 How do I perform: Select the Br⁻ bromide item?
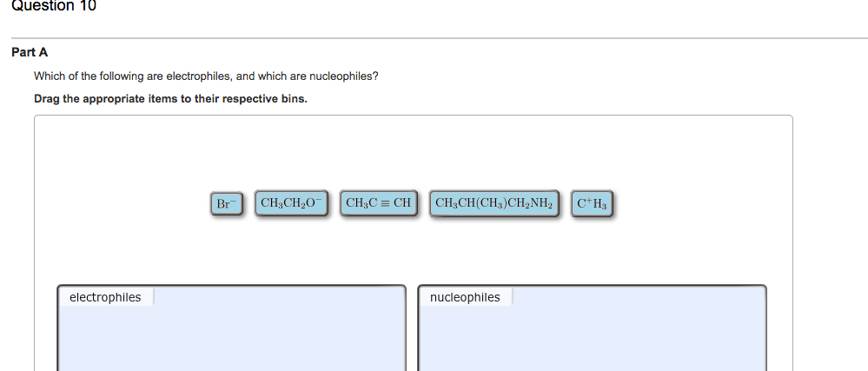(227, 204)
